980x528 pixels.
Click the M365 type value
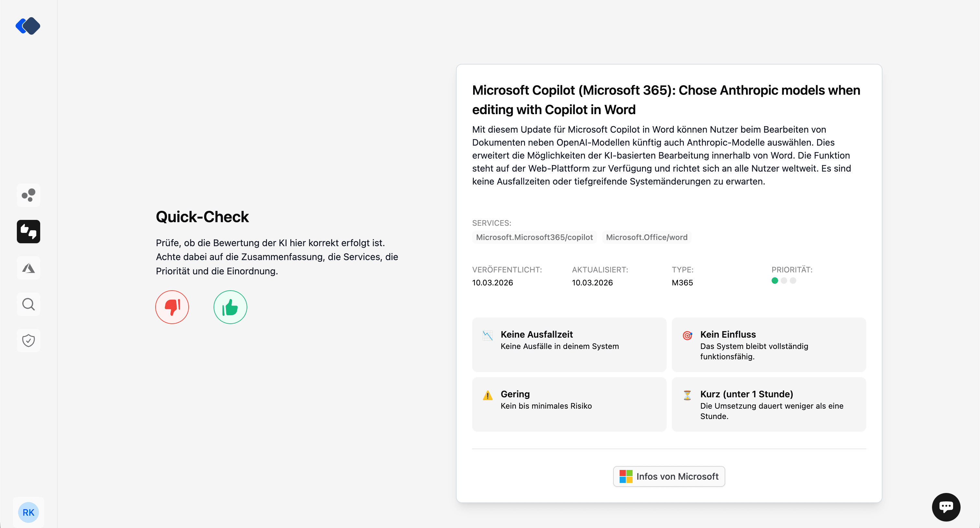click(x=682, y=282)
